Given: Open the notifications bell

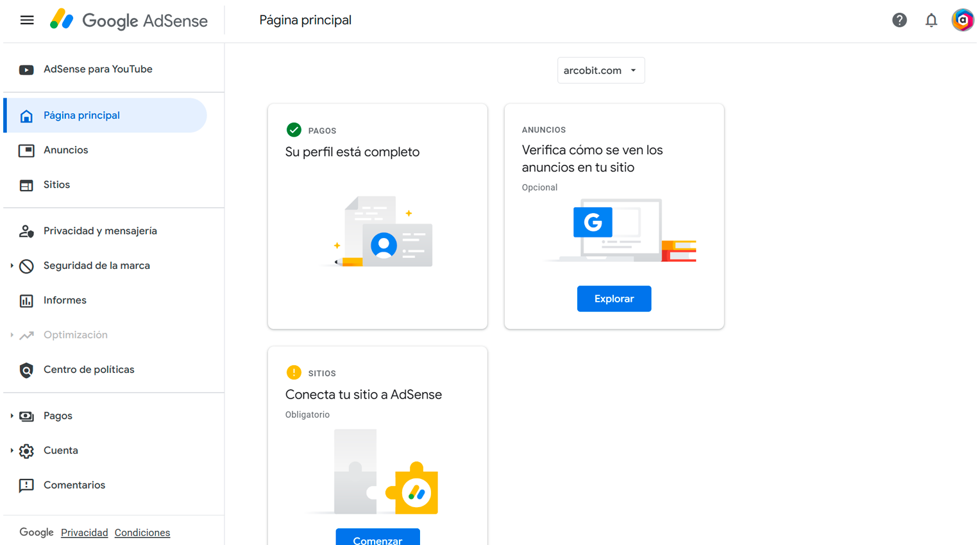Looking at the screenshot, I should pos(931,21).
